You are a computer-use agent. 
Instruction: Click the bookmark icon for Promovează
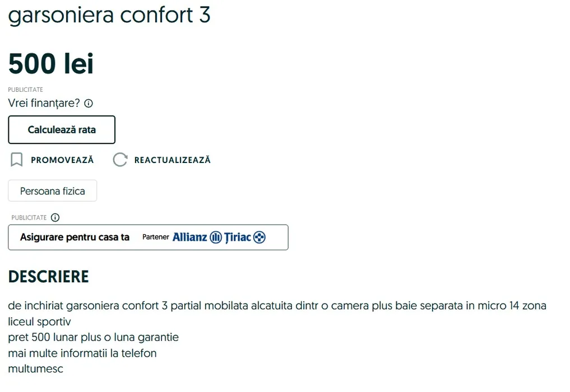(x=17, y=160)
